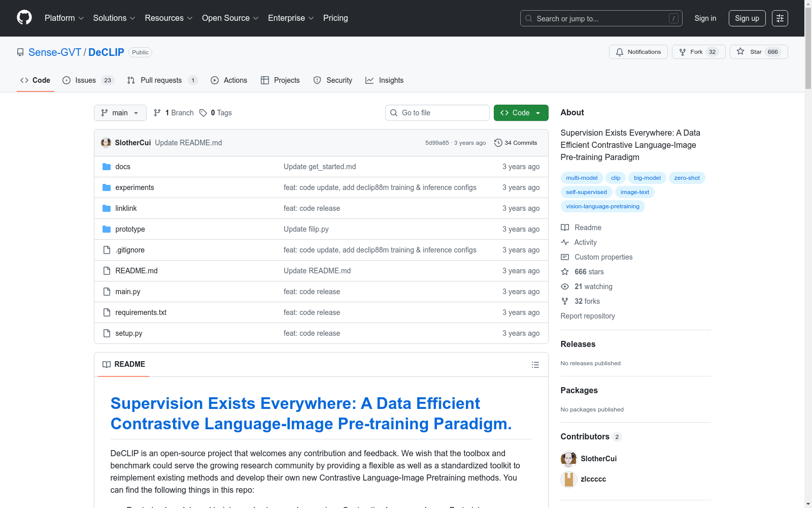The width and height of the screenshot is (812, 508).
Task: Click the pulse icon next to Activity
Action: (x=565, y=242)
